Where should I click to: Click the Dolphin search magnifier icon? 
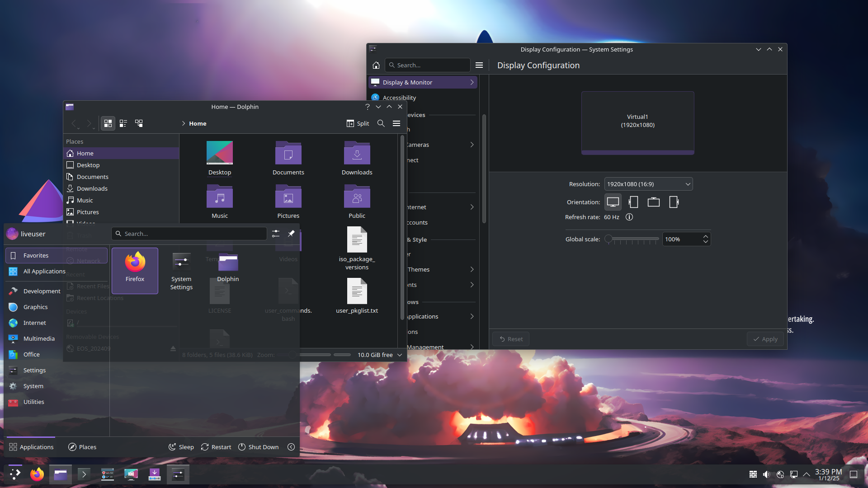(381, 123)
